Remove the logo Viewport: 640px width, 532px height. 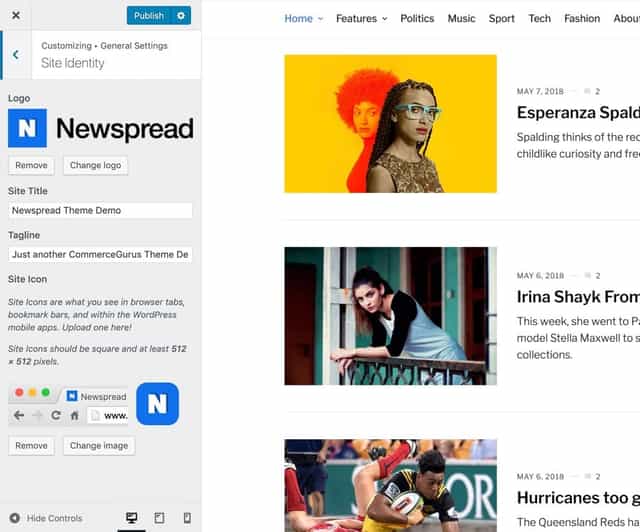(x=31, y=165)
